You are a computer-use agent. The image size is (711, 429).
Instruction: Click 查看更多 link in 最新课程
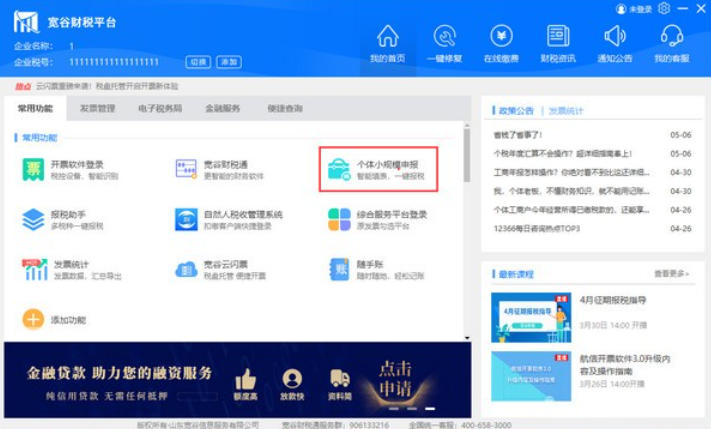(671, 273)
